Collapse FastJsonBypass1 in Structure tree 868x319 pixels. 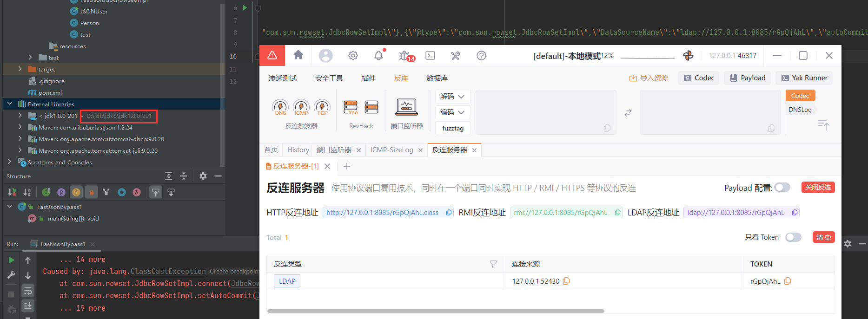[x=10, y=206]
